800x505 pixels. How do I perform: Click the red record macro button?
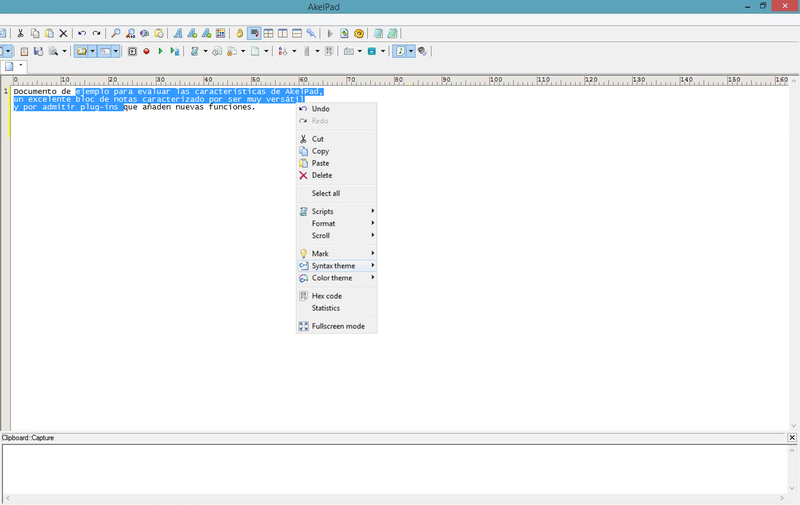click(146, 51)
